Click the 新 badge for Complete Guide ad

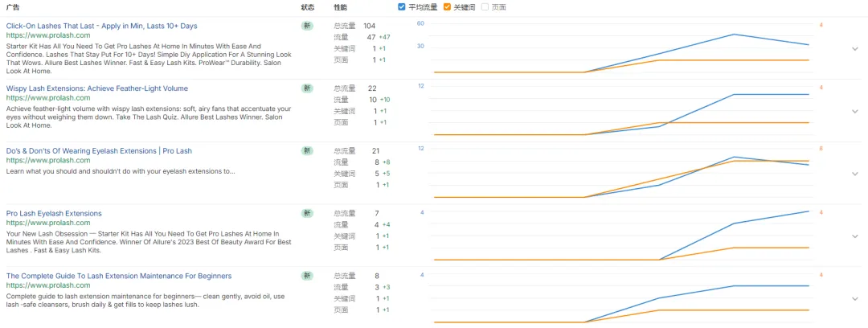click(x=307, y=276)
